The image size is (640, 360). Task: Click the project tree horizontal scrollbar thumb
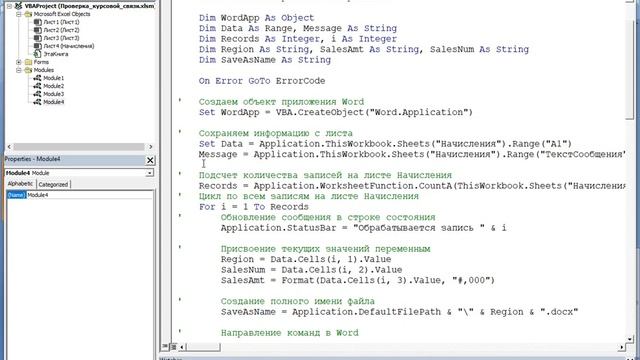pyautogui.click(x=79, y=147)
